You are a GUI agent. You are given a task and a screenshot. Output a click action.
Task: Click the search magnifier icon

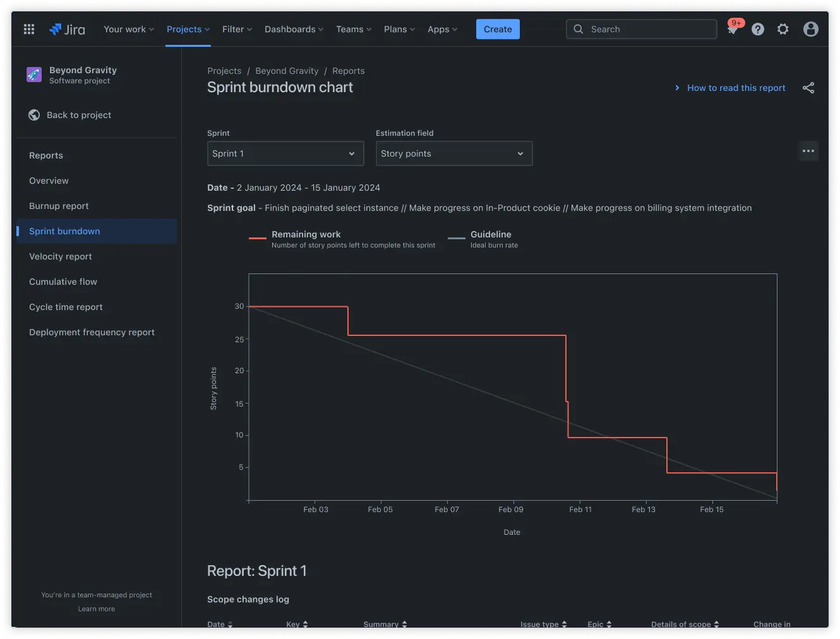click(579, 29)
